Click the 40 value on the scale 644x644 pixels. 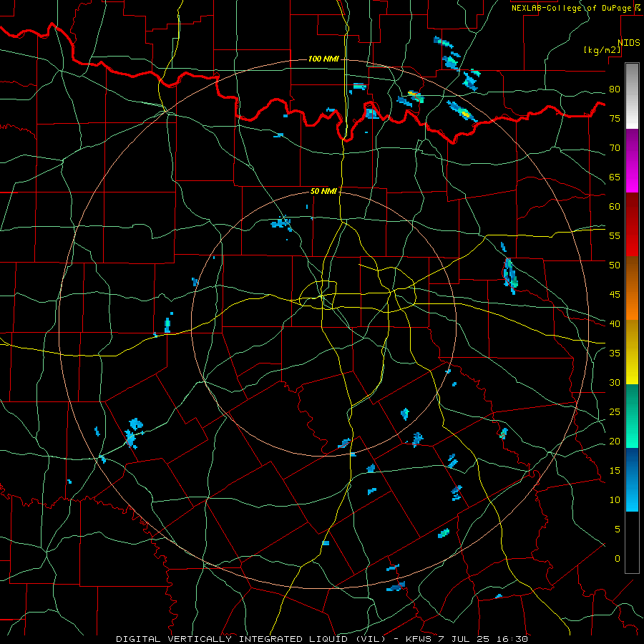615,323
